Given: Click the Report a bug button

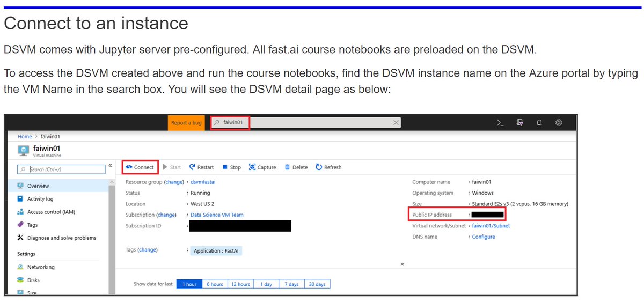Looking at the screenshot, I should click(x=186, y=123).
